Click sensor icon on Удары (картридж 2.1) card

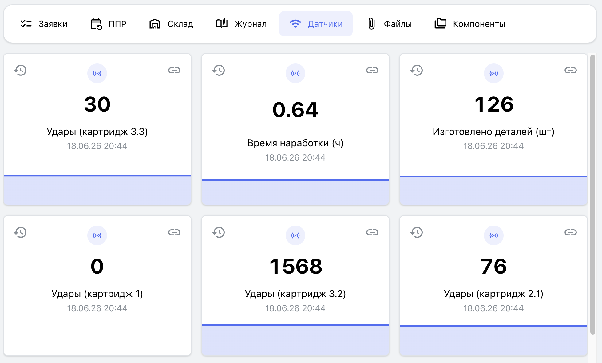[x=494, y=235]
